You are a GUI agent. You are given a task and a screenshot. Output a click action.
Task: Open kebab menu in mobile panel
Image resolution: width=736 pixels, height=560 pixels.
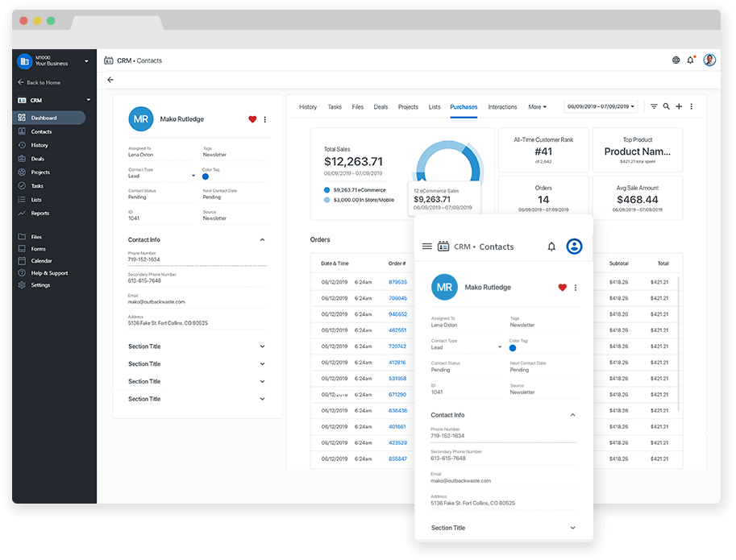[x=576, y=288]
